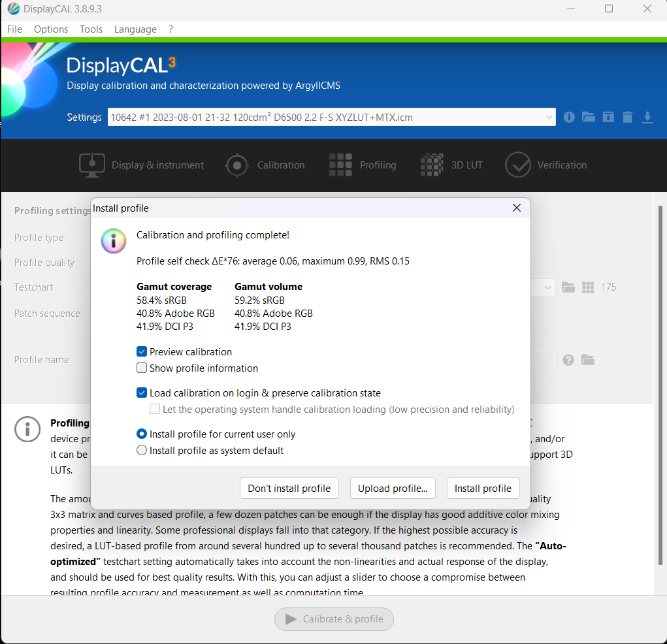667x644 pixels.
Task: Click the Install profile button
Action: click(x=483, y=489)
